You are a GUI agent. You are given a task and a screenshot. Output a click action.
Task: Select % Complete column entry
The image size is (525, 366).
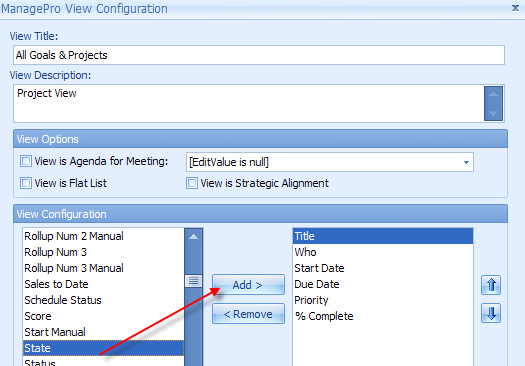383,316
